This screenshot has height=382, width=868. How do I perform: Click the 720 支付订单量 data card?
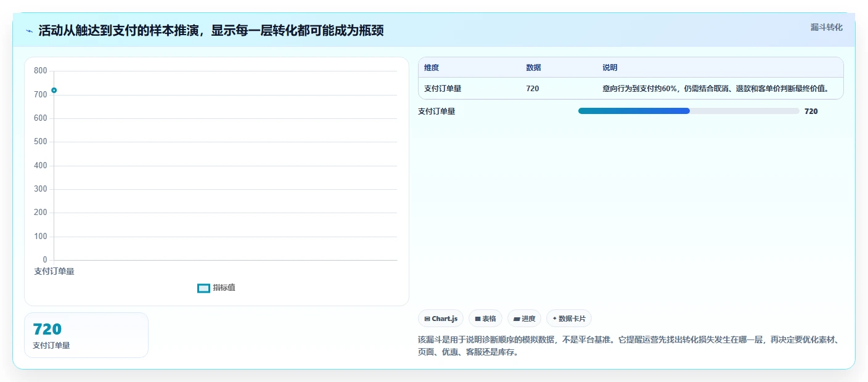(86, 335)
